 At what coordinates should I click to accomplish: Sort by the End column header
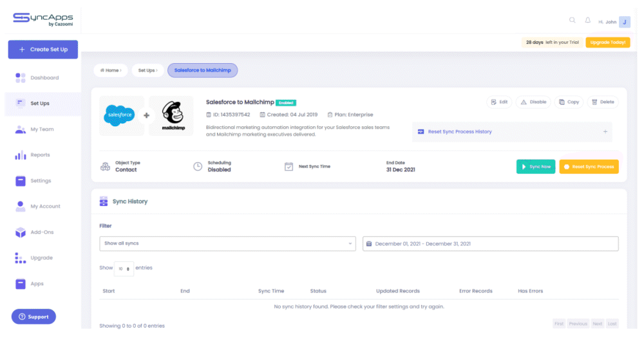185,291
